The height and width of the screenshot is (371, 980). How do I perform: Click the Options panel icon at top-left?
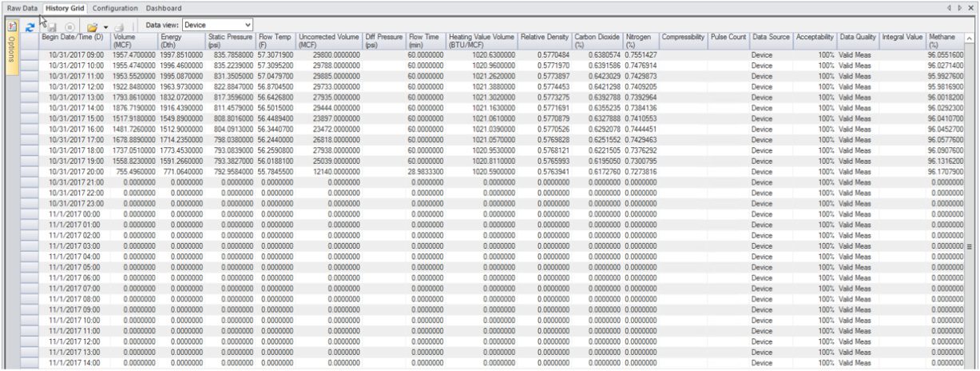pyautogui.click(x=11, y=26)
